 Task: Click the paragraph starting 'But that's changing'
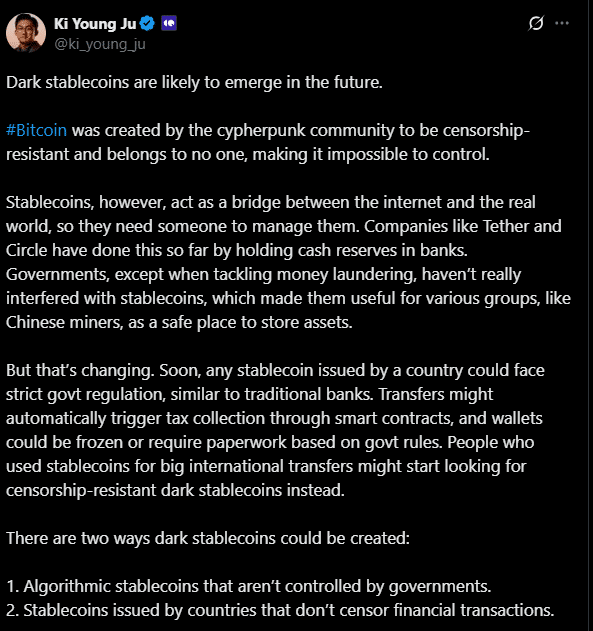coord(275,430)
